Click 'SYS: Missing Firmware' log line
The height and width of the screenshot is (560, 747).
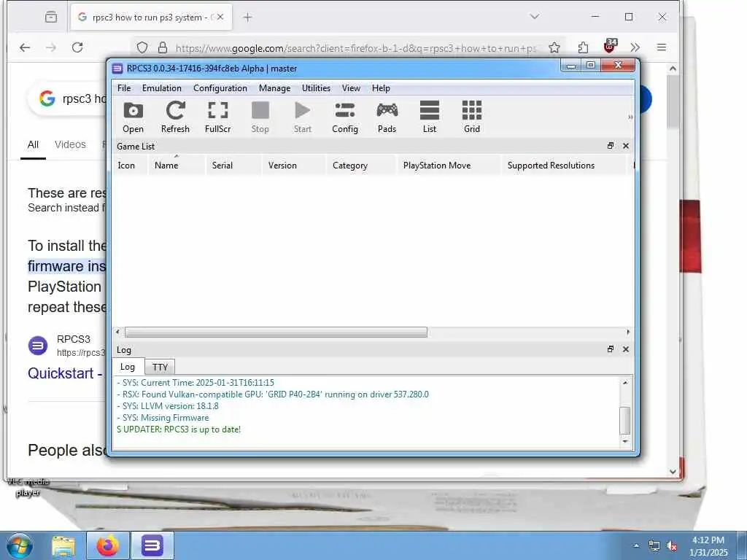pos(163,418)
